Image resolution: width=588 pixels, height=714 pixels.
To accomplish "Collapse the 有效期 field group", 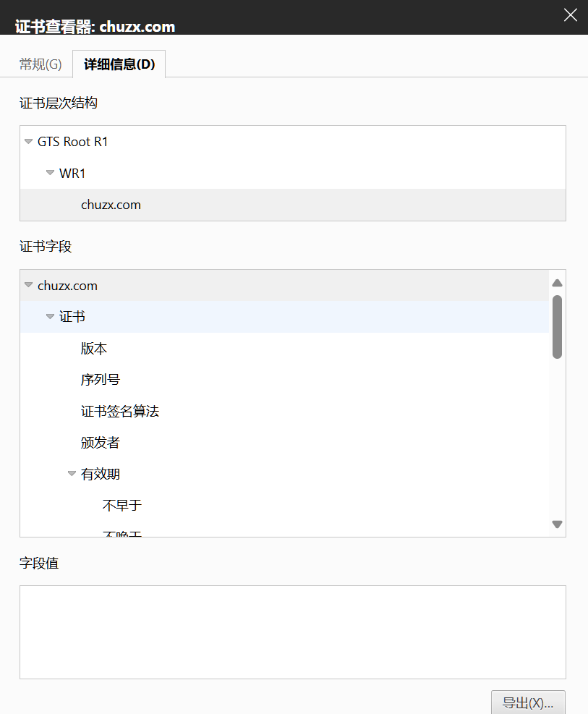I will tap(72, 474).
